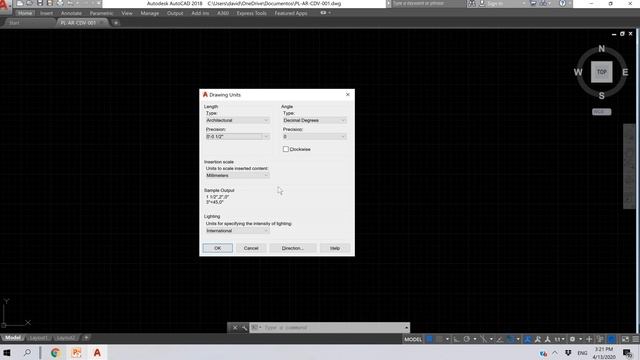Open the Annotate ribbon tab
This screenshot has width=640, height=360.
(x=71, y=13)
